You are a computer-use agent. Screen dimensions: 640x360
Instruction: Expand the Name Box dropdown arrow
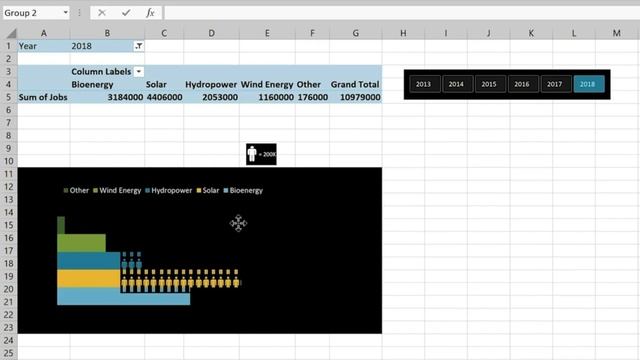(x=65, y=13)
